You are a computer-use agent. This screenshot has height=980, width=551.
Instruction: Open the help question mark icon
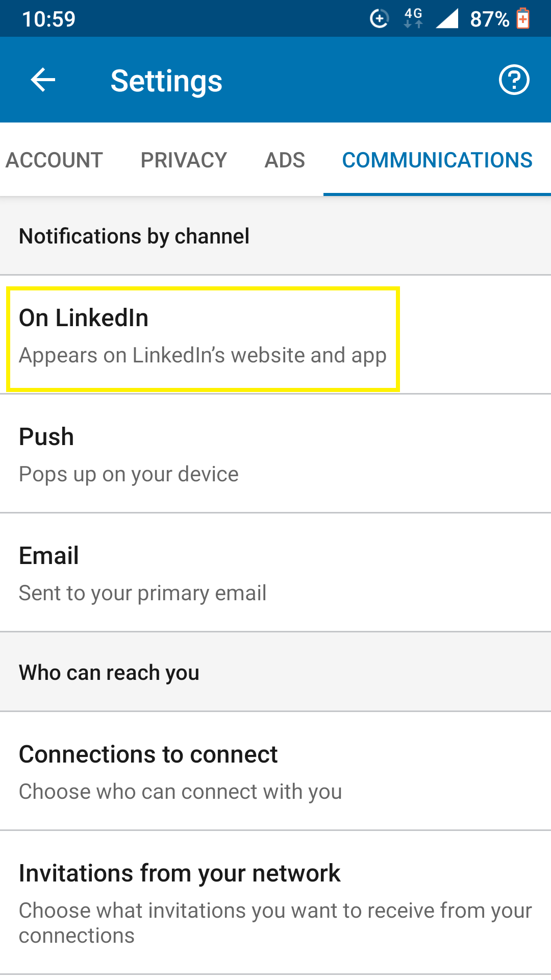click(x=514, y=80)
